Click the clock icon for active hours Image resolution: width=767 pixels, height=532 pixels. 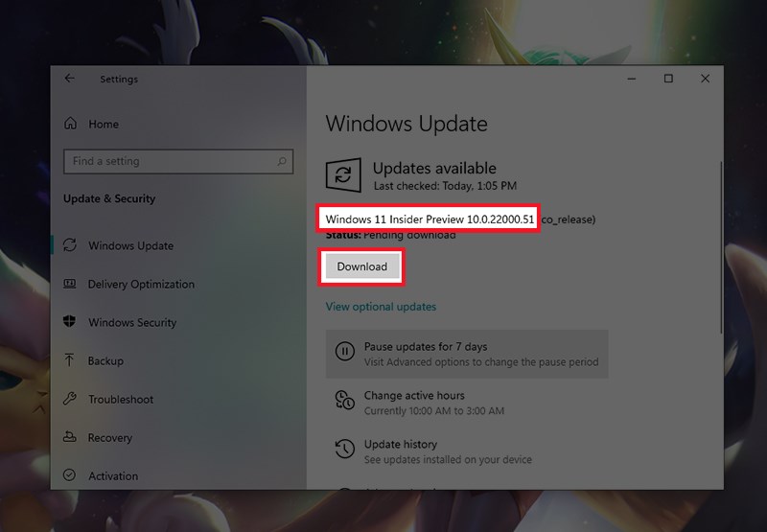(x=345, y=400)
